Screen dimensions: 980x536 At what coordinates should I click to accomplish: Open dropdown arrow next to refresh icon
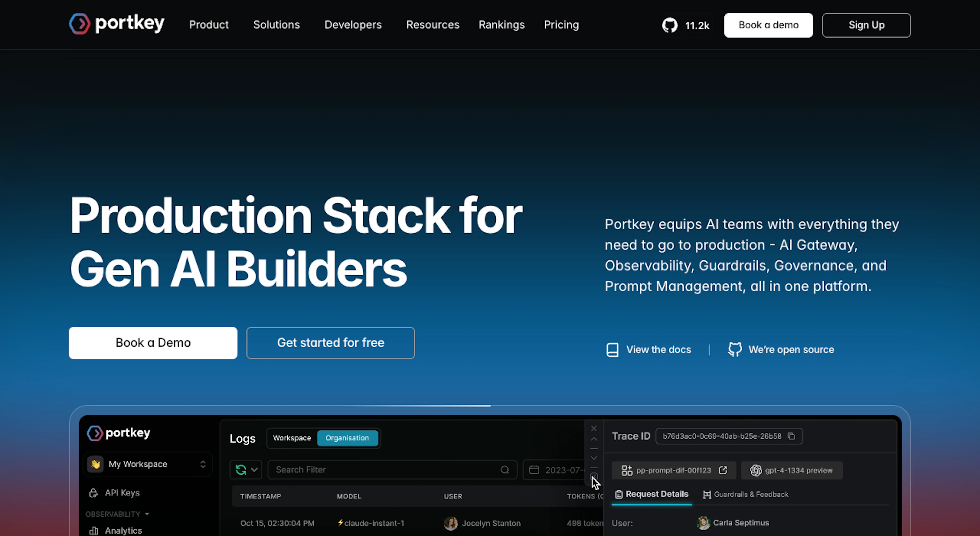[x=254, y=470]
